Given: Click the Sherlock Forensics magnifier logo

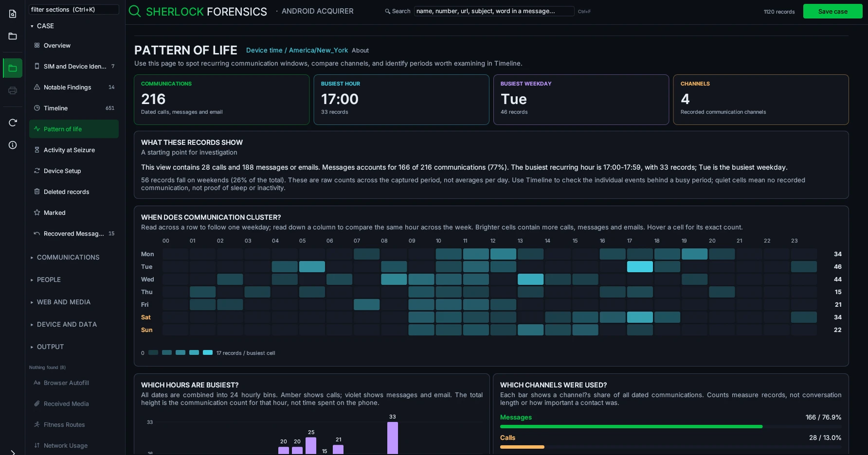Looking at the screenshot, I should [x=135, y=11].
